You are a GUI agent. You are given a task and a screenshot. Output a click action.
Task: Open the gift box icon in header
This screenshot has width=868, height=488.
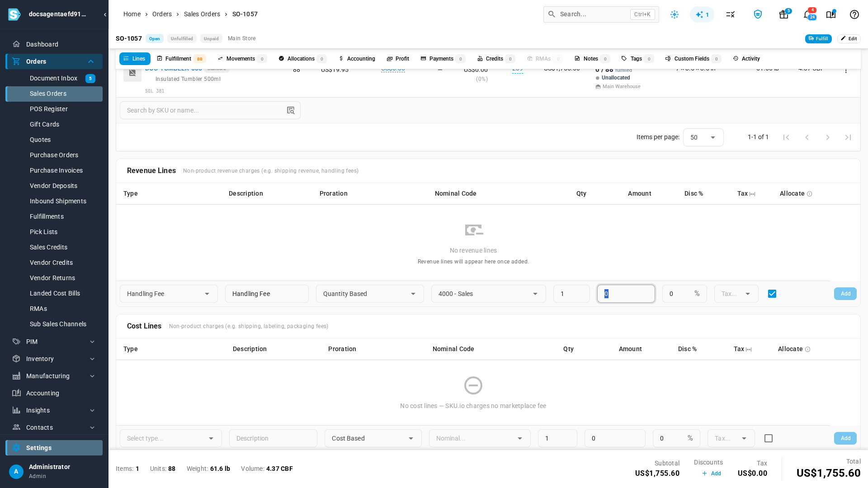click(x=783, y=14)
